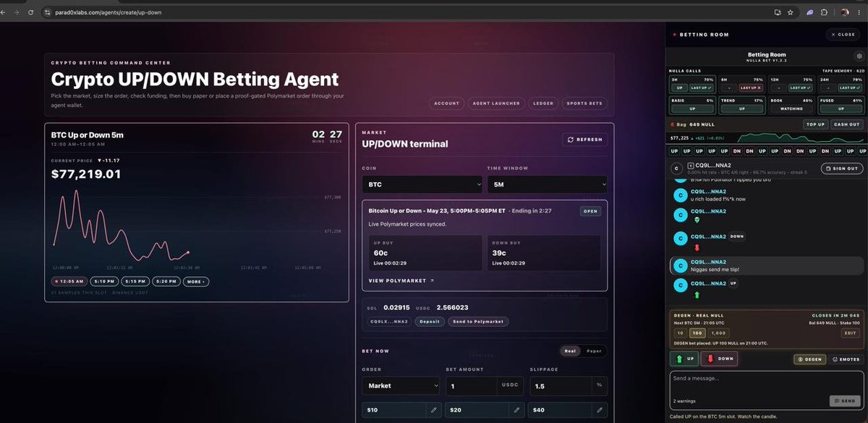Open the EMOTES picker
Viewport: 868px width, 423px height.
(x=846, y=359)
